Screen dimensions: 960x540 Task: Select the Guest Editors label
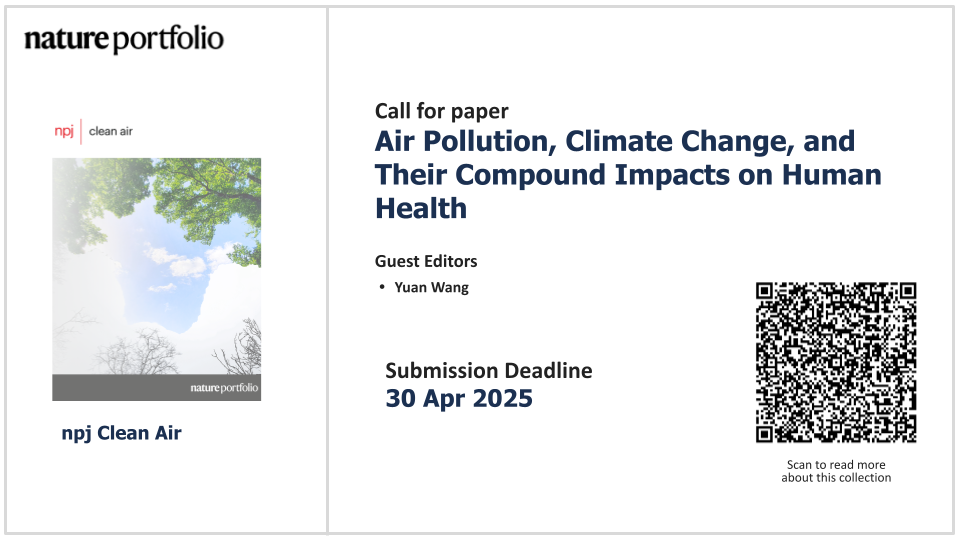[x=426, y=261]
